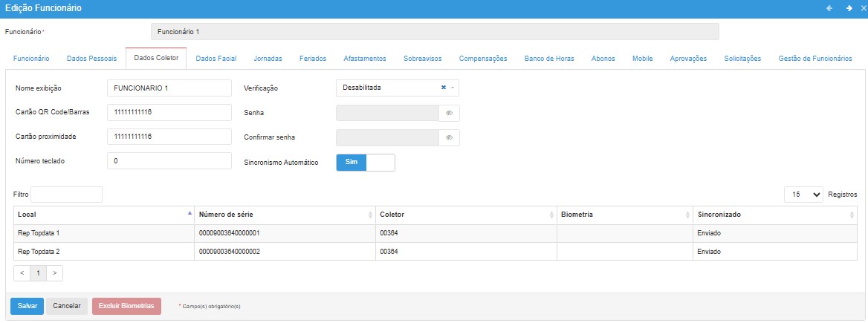
Task: Sort table by Número de série column
Action: 285,215
